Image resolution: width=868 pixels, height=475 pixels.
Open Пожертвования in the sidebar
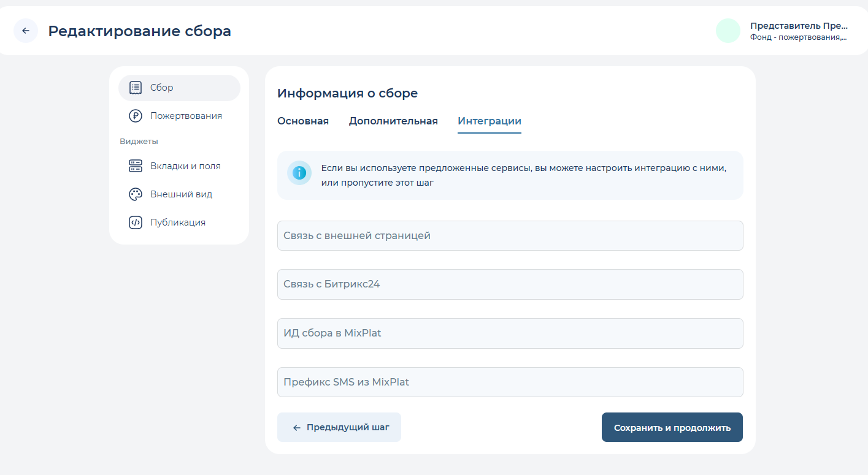(x=179, y=116)
